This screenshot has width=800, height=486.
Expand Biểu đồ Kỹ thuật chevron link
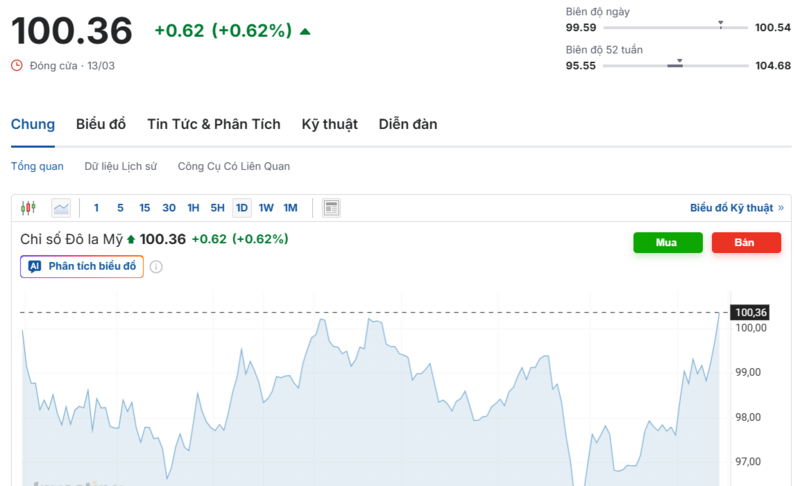780,208
